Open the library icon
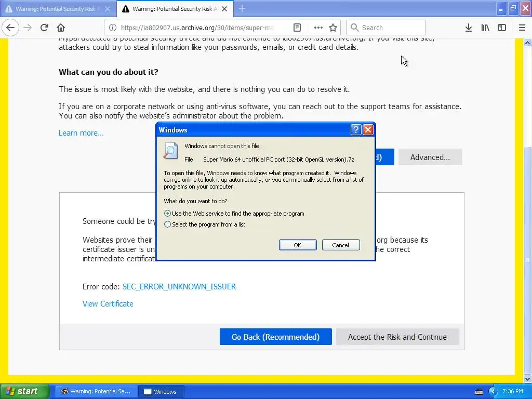The height and width of the screenshot is (399, 532). tap(485, 28)
